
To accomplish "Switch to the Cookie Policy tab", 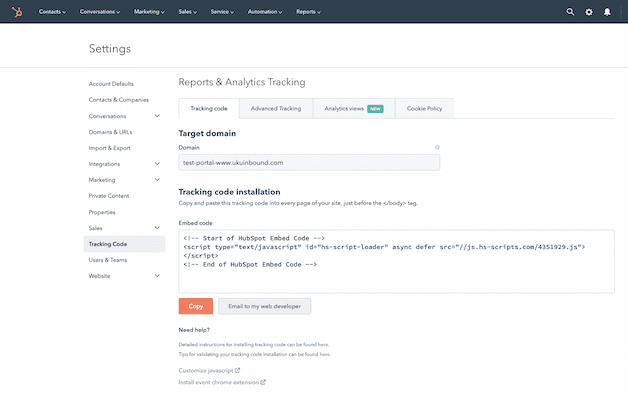I will tap(425, 109).
